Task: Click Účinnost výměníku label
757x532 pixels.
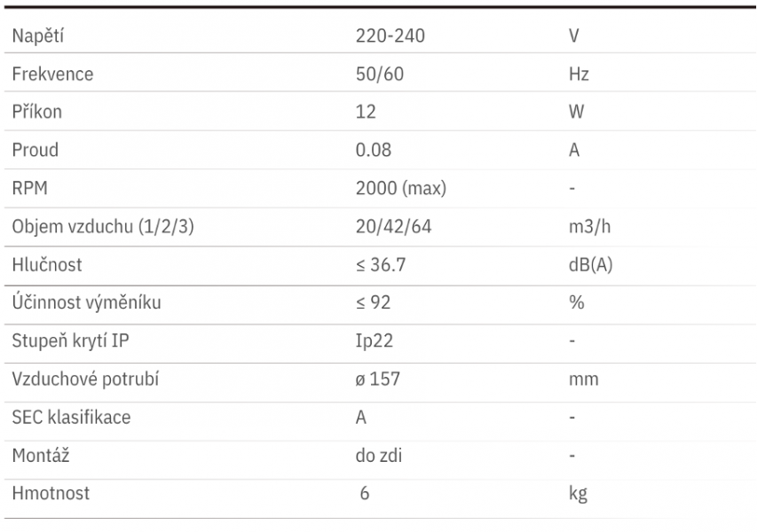Action: (x=86, y=302)
